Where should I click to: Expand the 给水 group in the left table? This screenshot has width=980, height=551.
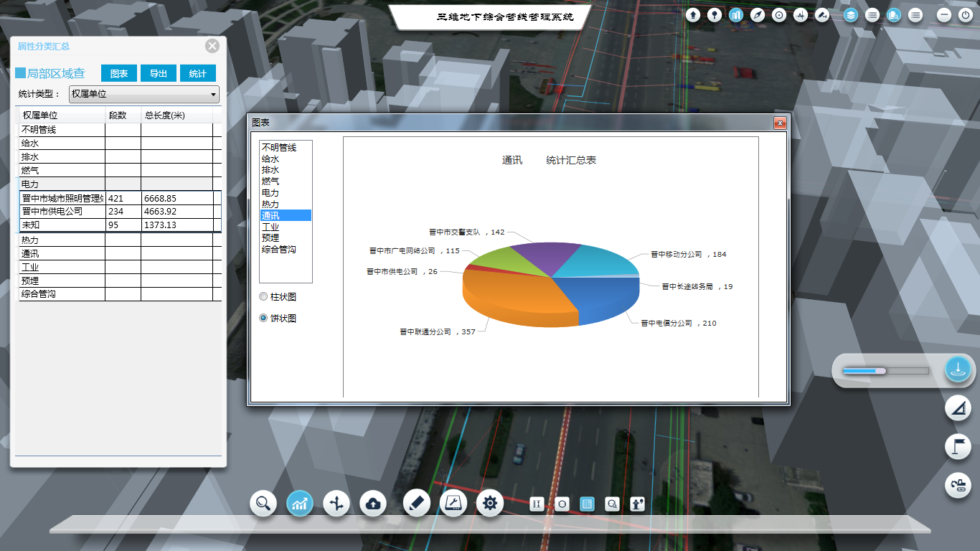coord(121,143)
